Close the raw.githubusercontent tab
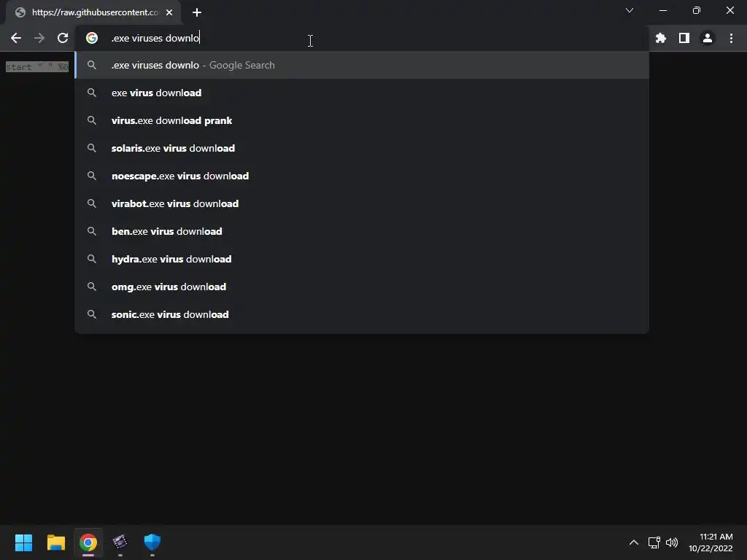This screenshot has width=747, height=560. [169, 12]
